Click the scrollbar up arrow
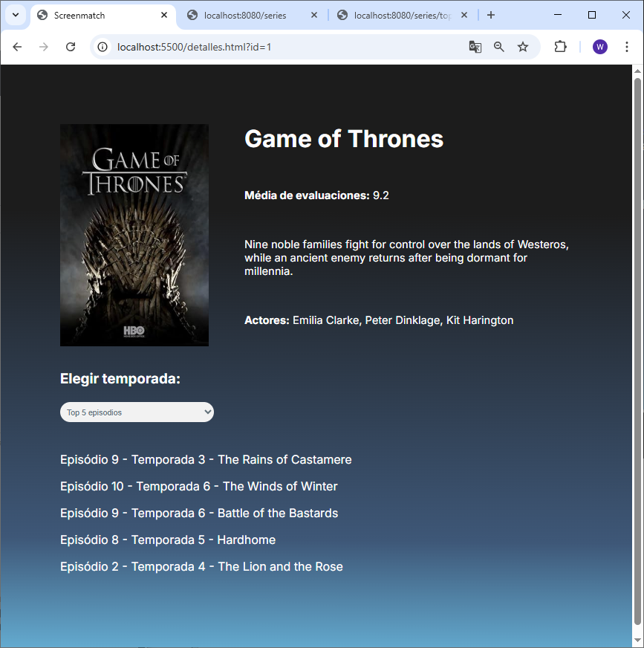This screenshot has width=644, height=648. pos(637,71)
